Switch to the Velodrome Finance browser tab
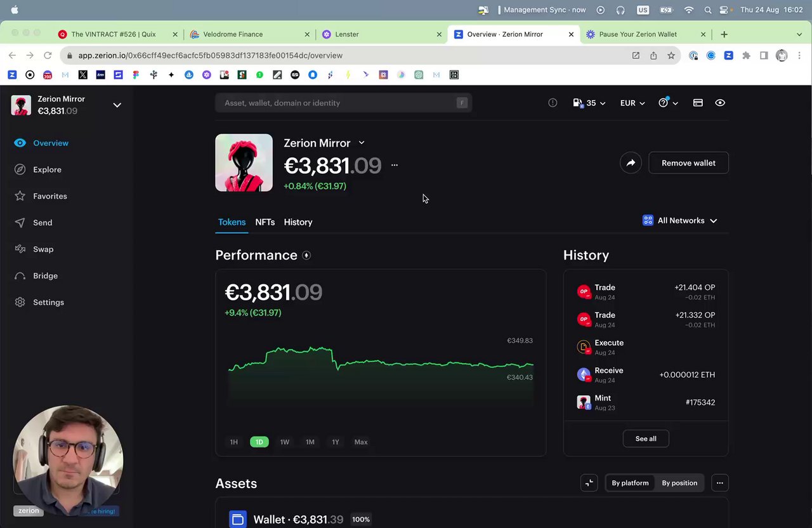This screenshot has width=812, height=528. tap(250, 34)
